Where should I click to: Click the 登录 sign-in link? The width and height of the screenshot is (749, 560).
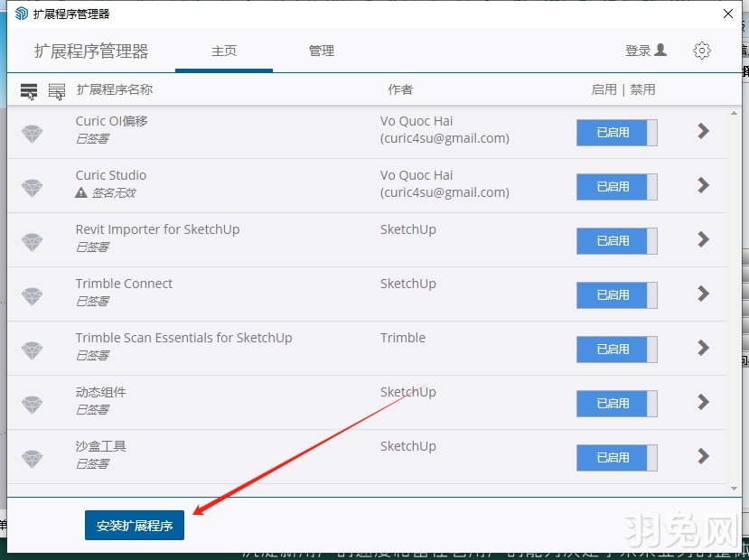[639, 51]
